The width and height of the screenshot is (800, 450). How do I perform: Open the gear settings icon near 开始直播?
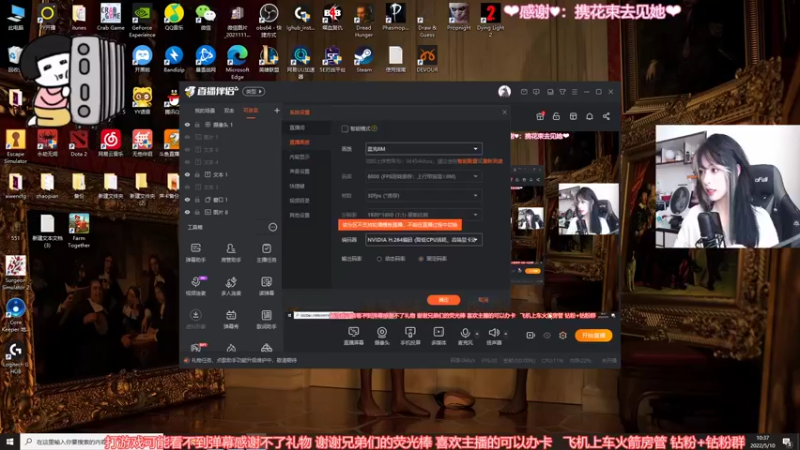pyautogui.click(x=563, y=335)
